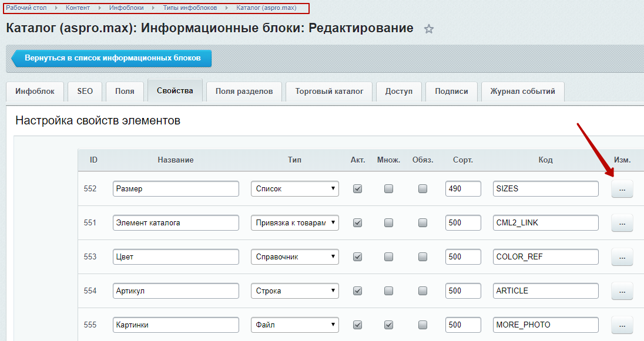Image resolution: width=644 pixels, height=341 pixels.
Task: Edit sort field in Элемент каталога row
Action: [x=463, y=223]
